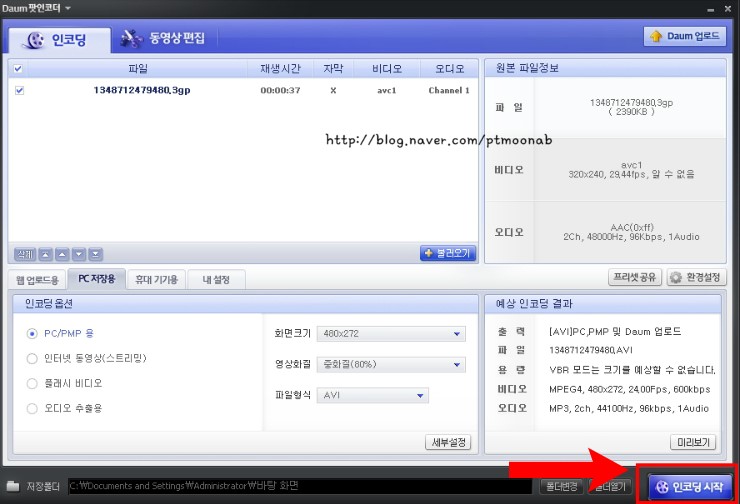Image resolution: width=740 pixels, height=504 pixels.
Task: Close the Daum 팟인코더 window
Action: coord(728,8)
